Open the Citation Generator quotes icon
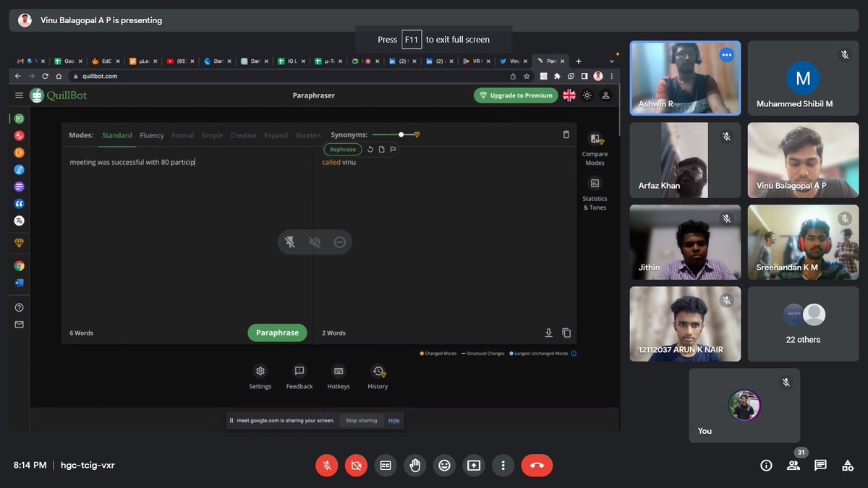Viewport: 868px width, 488px height. (20, 204)
